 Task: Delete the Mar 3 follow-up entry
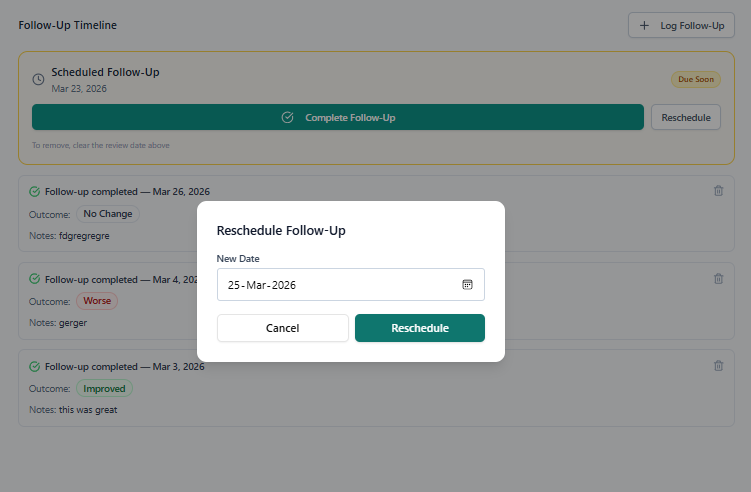(718, 366)
